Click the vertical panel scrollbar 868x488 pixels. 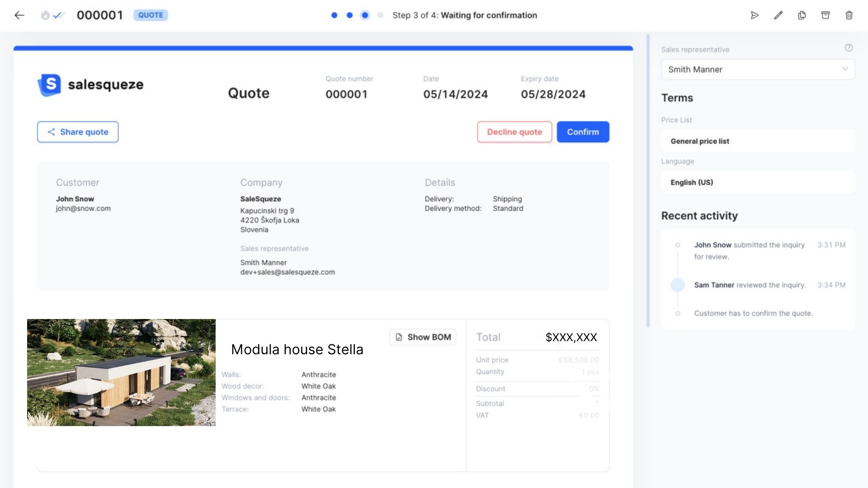[x=648, y=181]
